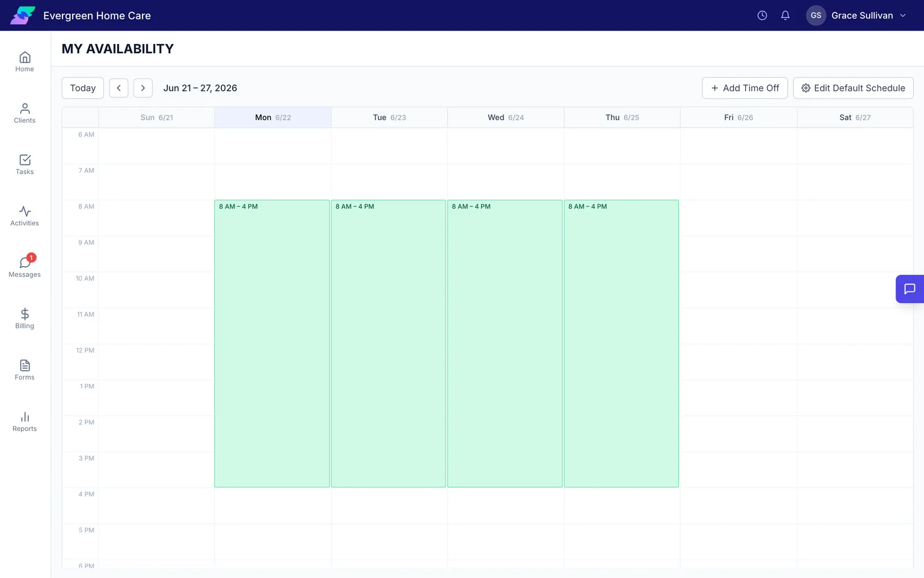Image resolution: width=924 pixels, height=578 pixels.
Task: Open Messages with unread badge
Action: point(25,267)
